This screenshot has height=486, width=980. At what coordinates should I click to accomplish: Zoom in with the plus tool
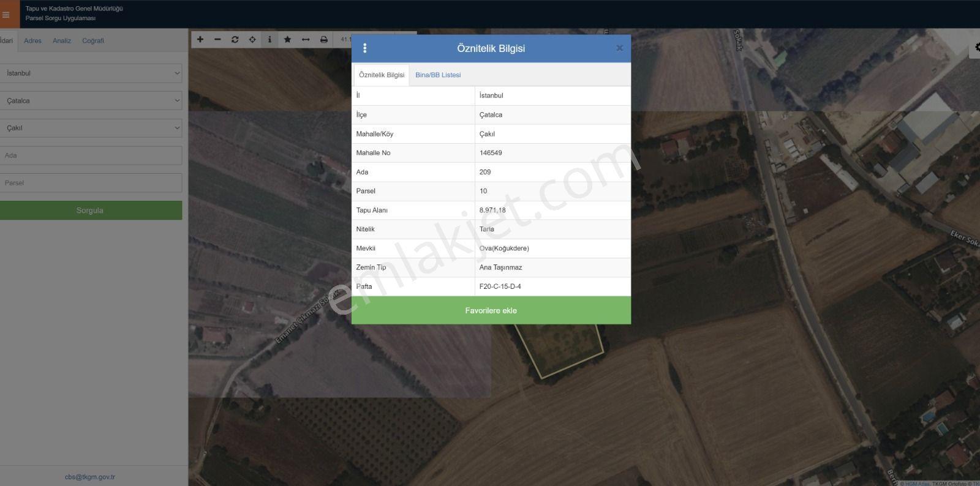click(x=200, y=39)
